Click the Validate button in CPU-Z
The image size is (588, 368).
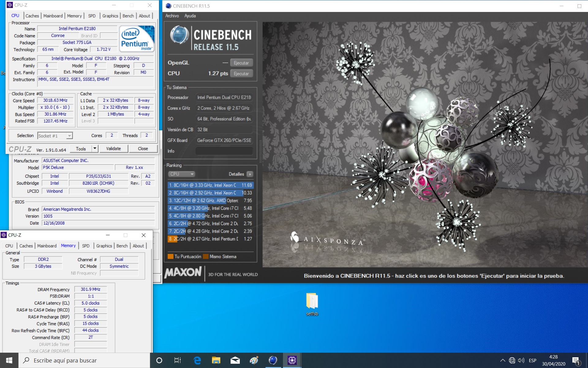pos(114,148)
